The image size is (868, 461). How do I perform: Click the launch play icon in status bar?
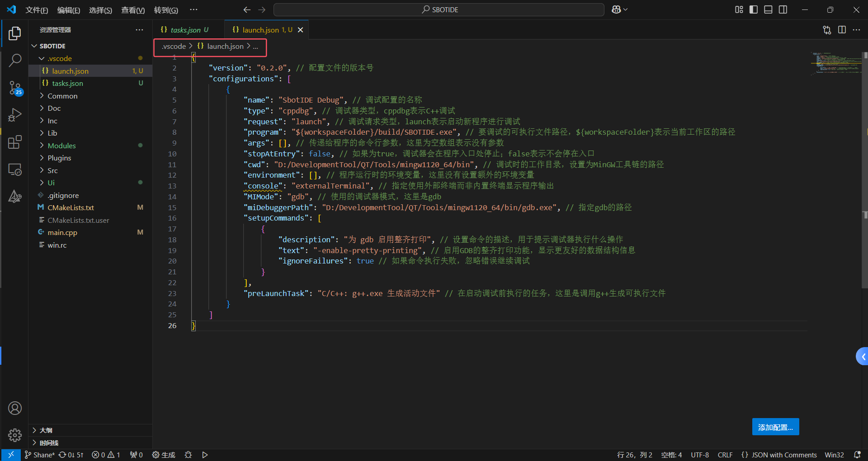pos(205,455)
